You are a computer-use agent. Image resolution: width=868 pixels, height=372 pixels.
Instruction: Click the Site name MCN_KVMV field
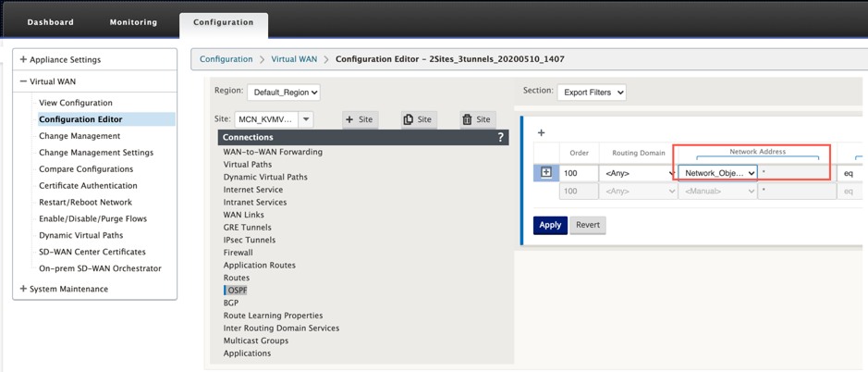tap(267, 119)
